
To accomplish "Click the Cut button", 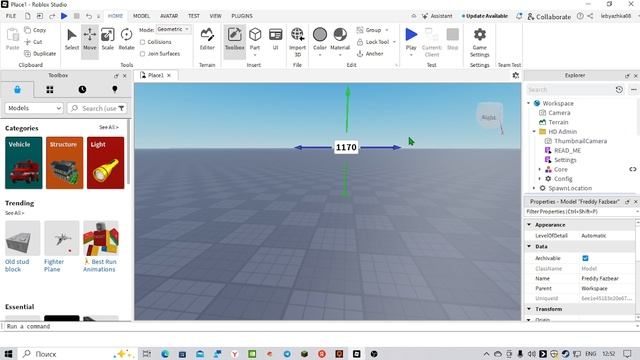I will click(x=33, y=42).
